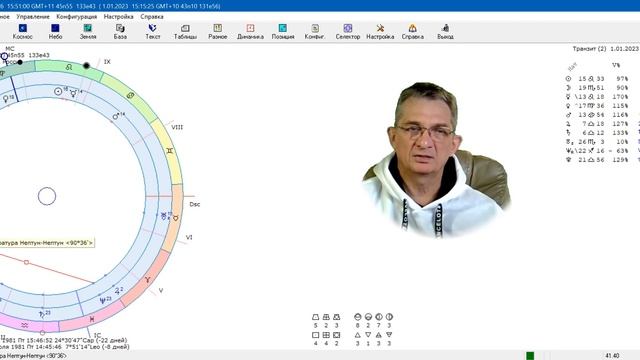
Task: Open the Земля earth map
Action: [x=88, y=32]
